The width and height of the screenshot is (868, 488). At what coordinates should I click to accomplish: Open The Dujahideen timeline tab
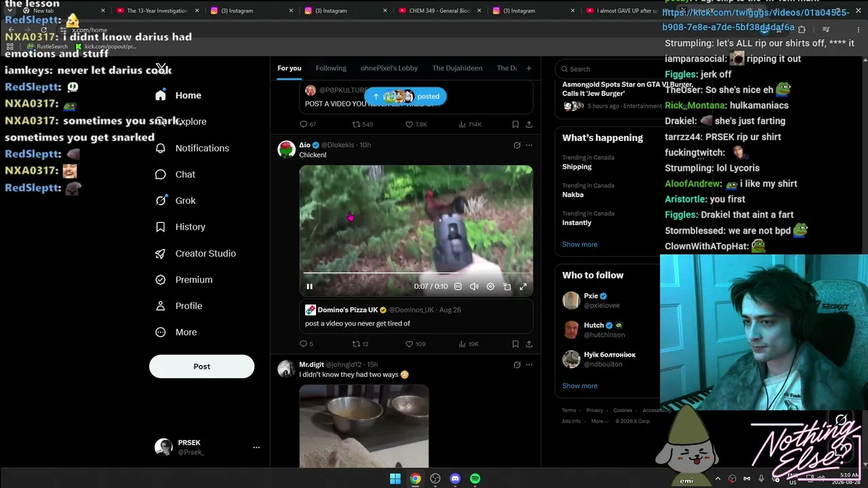tap(457, 68)
